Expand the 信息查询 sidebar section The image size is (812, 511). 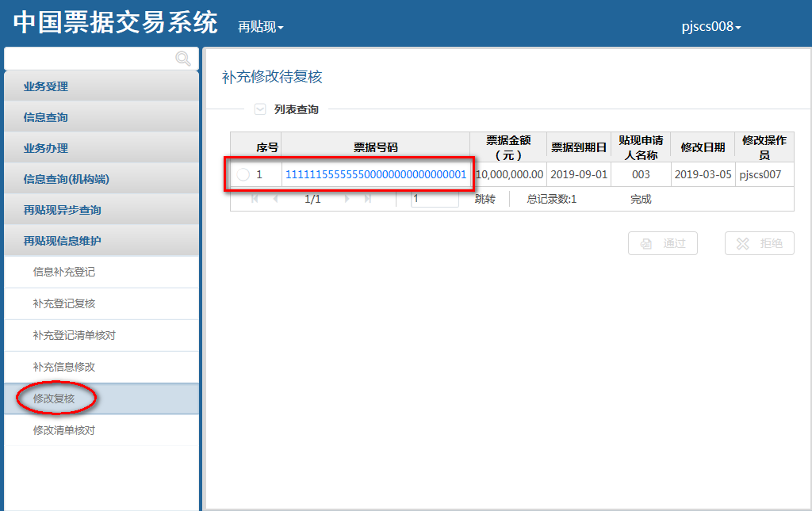coord(101,117)
